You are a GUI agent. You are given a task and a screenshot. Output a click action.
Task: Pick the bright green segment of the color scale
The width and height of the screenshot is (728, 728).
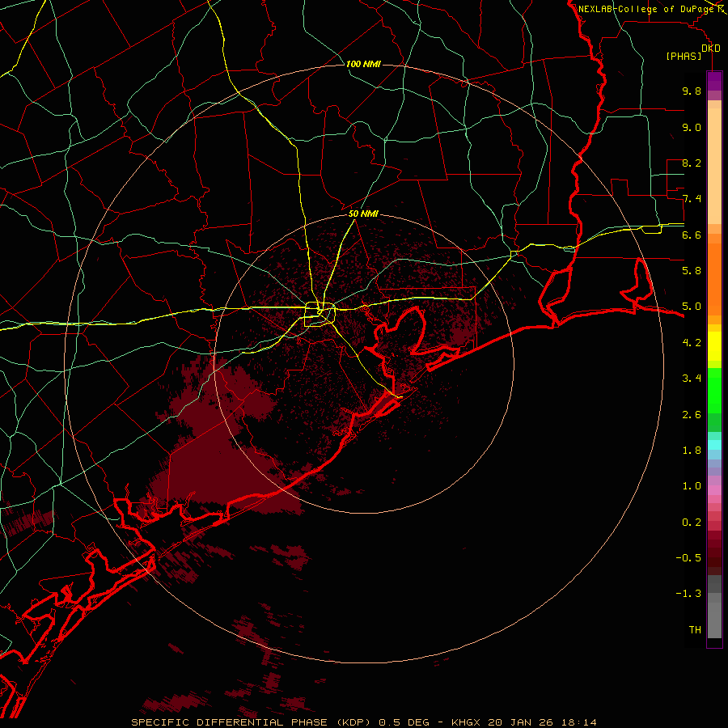click(714, 390)
